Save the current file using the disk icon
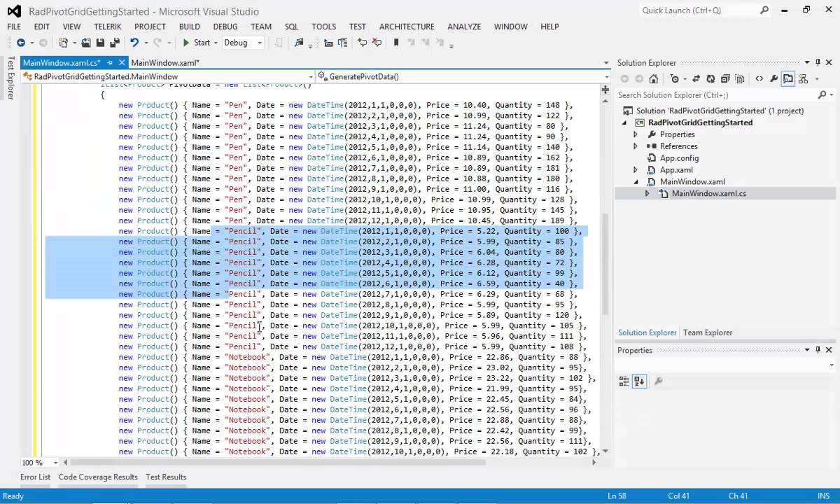This screenshot has height=504, width=840. (x=101, y=43)
